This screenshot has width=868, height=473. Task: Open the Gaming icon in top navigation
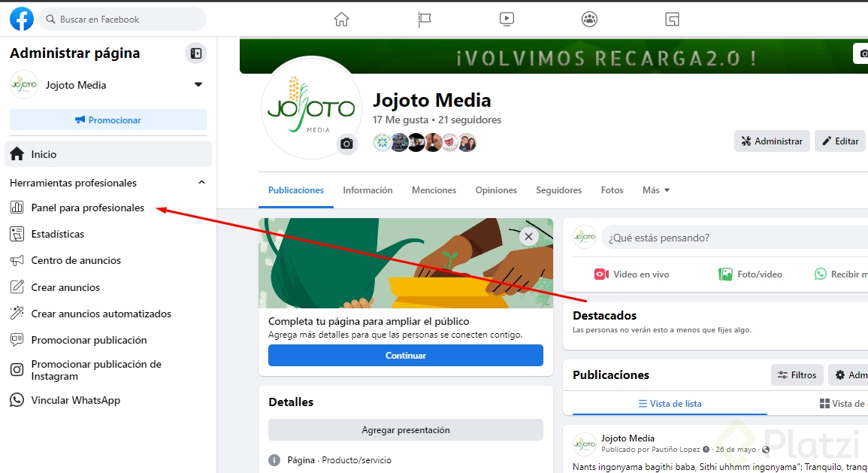coord(672,20)
